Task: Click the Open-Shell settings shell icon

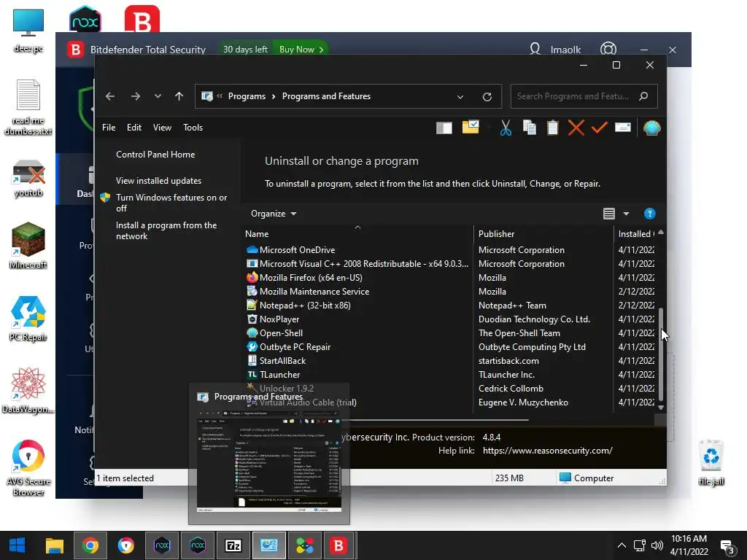Action: tap(651, 128)
